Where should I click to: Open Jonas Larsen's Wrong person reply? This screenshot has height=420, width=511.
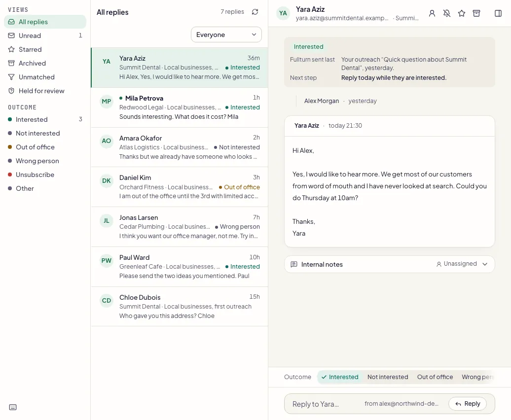(x=180, y=227)
